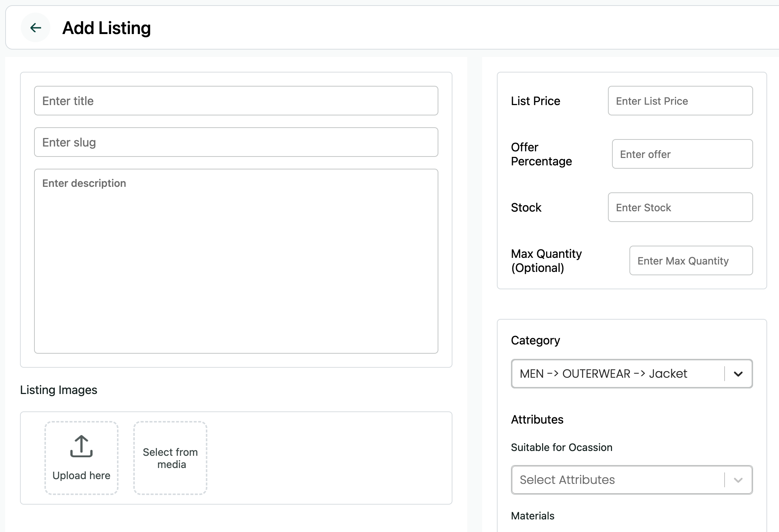Click the Listing Images label

pos(58,390)
